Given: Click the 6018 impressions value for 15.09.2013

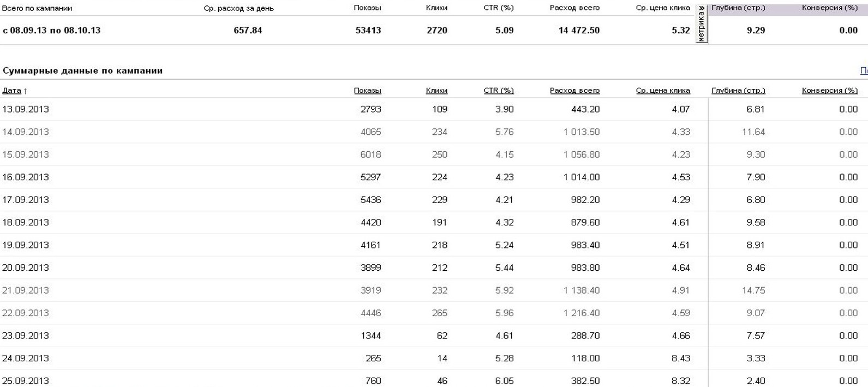Looking at the screenshot, I should 370,154.
